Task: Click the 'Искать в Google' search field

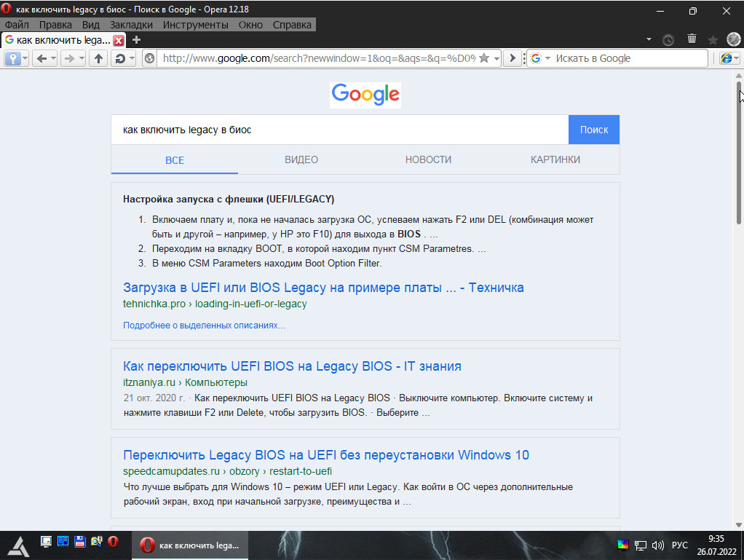Action: coord(630,58)
